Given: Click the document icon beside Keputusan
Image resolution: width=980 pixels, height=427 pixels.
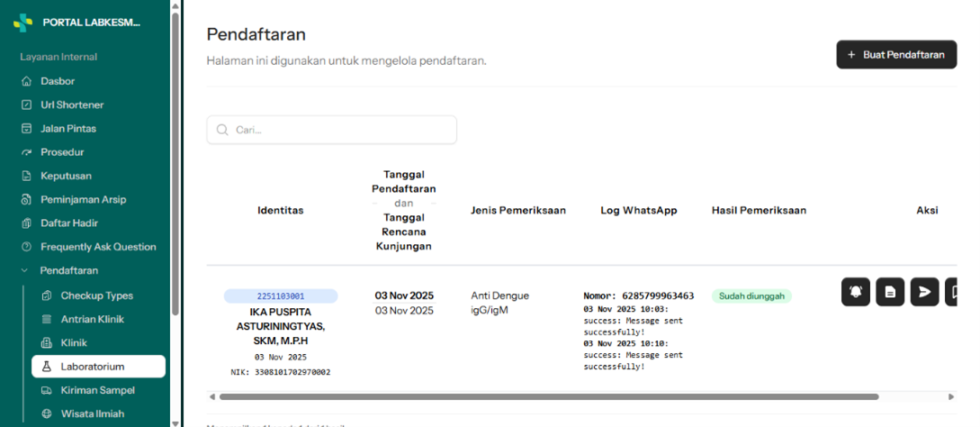Looking at the screenshot, I should click(26, 176).
